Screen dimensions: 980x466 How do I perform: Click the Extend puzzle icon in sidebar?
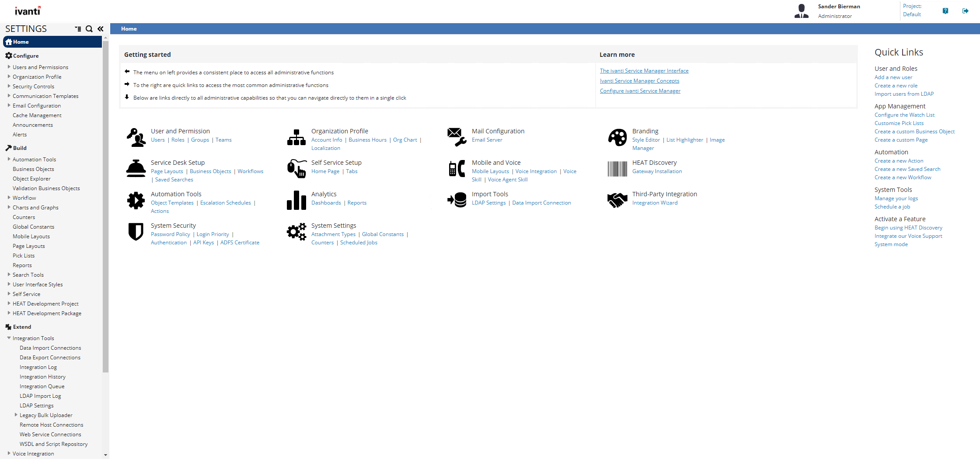click(8, 327)
